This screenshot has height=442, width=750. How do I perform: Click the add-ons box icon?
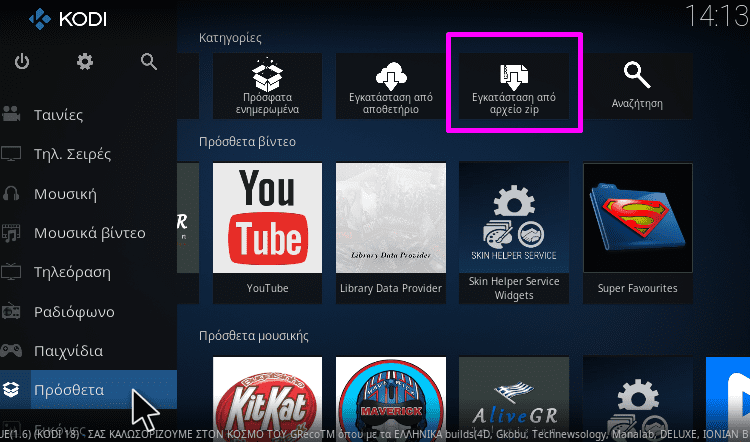pos(11,389)
